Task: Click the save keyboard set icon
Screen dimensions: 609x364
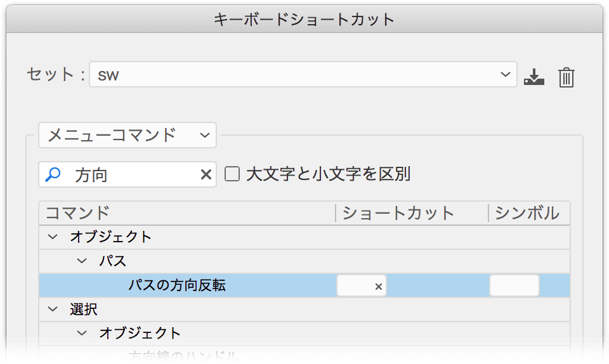Action: 534,77
